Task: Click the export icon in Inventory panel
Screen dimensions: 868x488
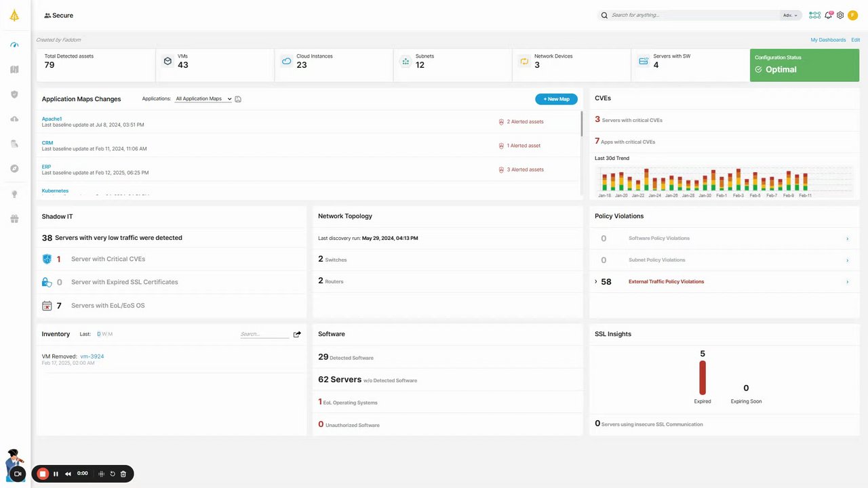Action: (x=297, y=334)
